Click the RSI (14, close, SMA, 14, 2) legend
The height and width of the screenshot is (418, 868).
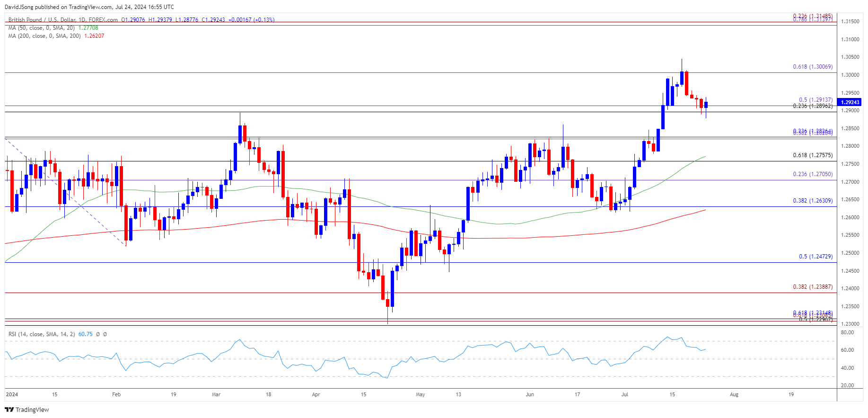pos(42,334)
